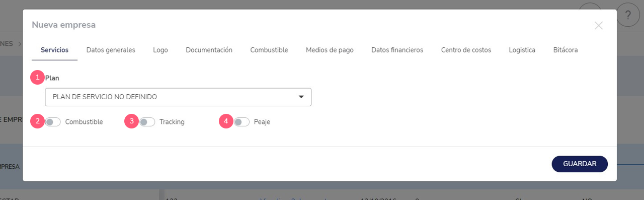Open the Logo tab

(x=160, y=50)
